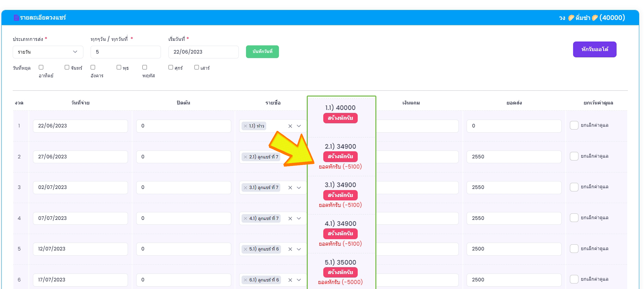Image resolution: width=644 pixels, height=289 pixels.
Task: Expand the name dropdown in row 1
Action: (x=299, y=126)
